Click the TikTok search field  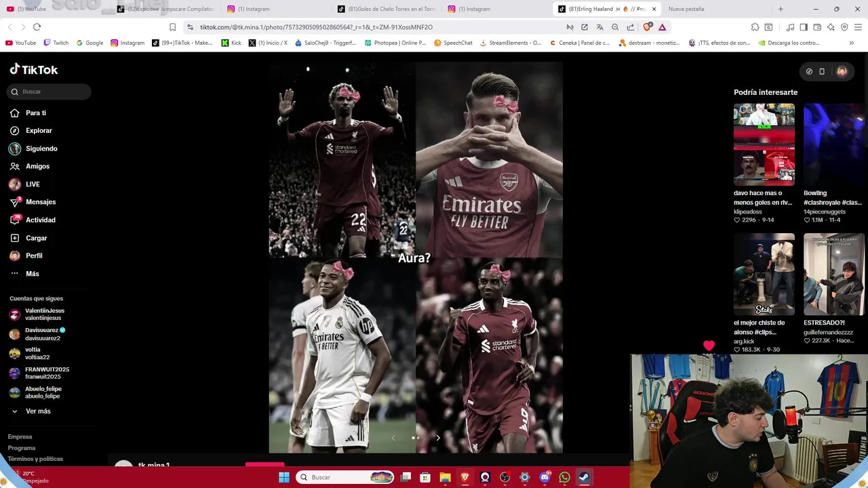49,91
